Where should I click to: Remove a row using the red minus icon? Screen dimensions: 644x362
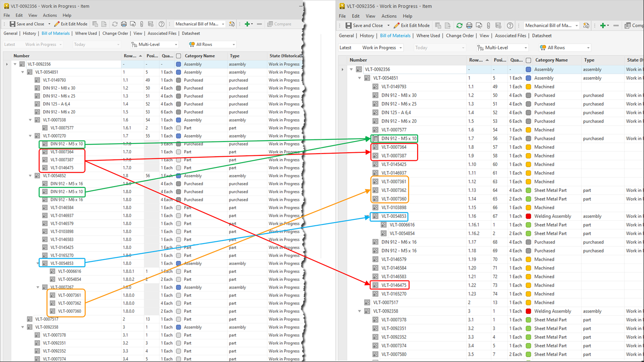[259, 24]
